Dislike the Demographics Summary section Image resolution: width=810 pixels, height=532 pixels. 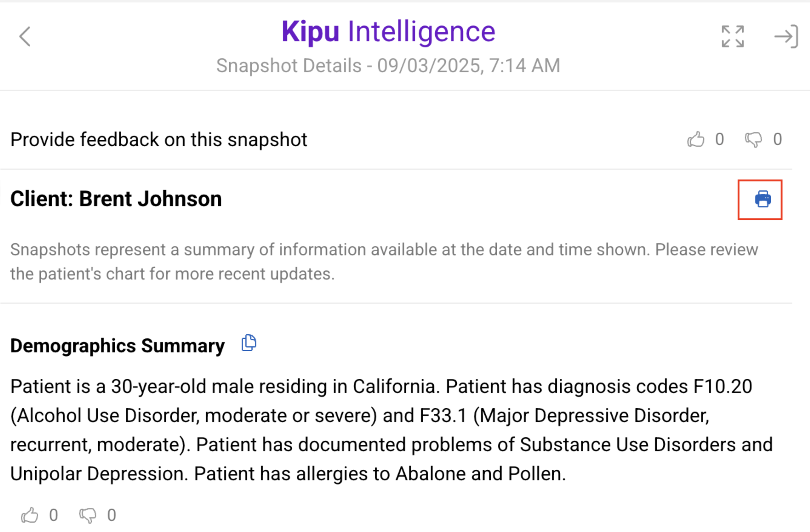(x=88, y=515)
